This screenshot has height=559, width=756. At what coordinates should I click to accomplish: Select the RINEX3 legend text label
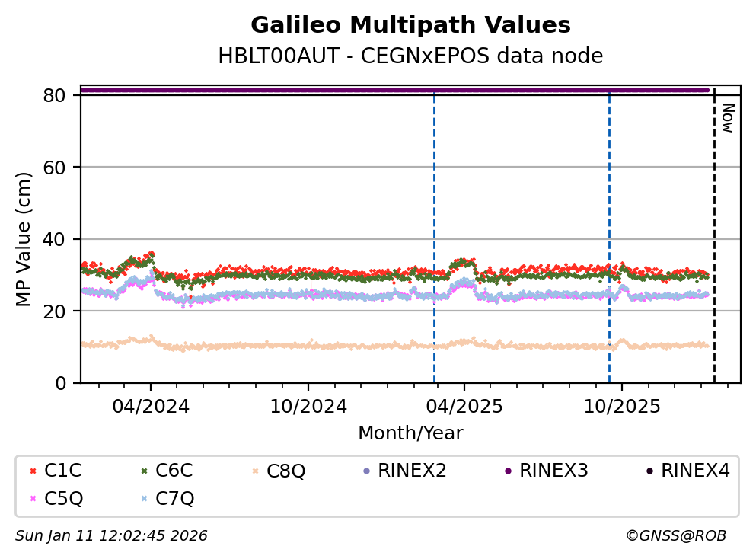[x=553, y=471]
